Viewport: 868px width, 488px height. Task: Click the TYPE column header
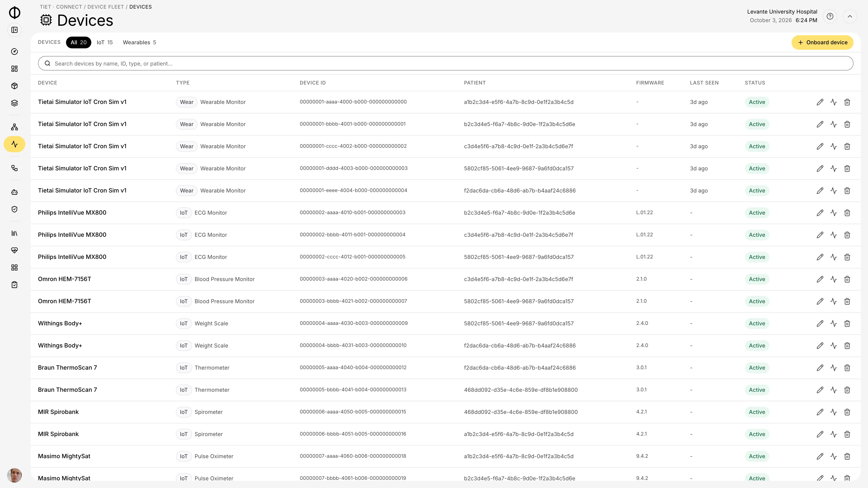click(x=183, y=83)
